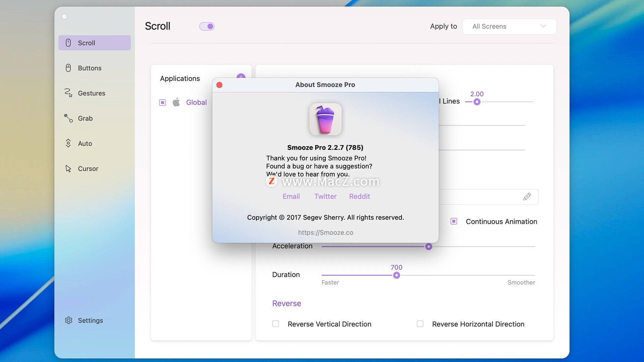Click the Email link
The image size is (644, 362).
tap(291, 196)
